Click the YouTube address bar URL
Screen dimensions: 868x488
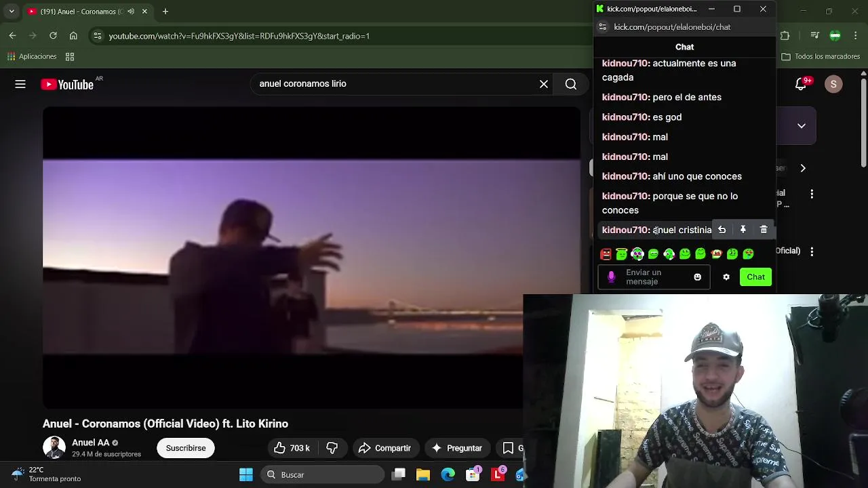(x=239, y=36)
